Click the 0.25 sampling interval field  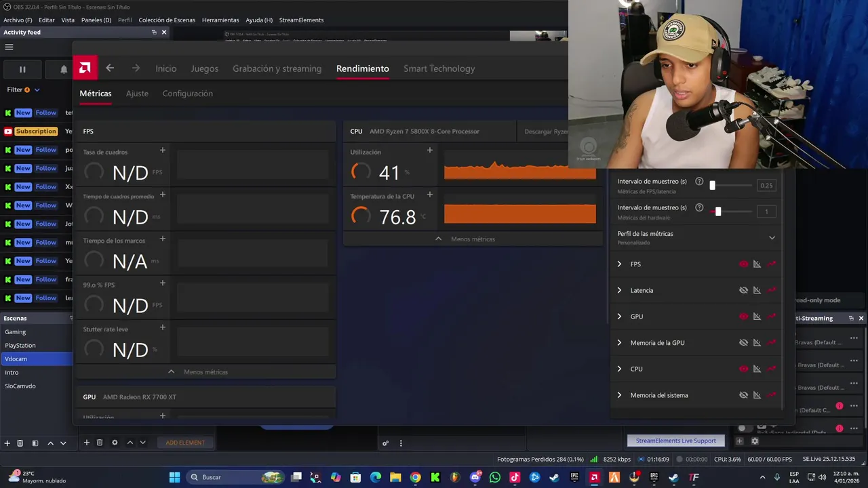pyautogui.click(x=766, y=185)
